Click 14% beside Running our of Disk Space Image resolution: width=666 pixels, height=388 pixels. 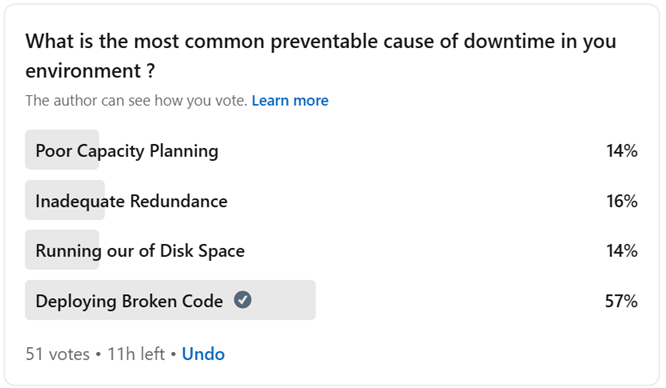622,251
